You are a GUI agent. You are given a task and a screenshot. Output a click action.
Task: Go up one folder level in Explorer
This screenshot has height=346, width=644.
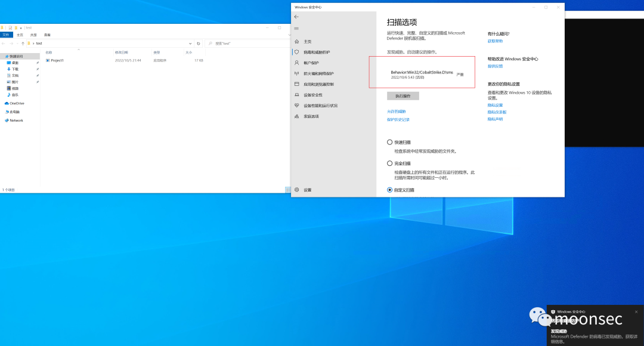pyautogui.click(x=23, y=43)
